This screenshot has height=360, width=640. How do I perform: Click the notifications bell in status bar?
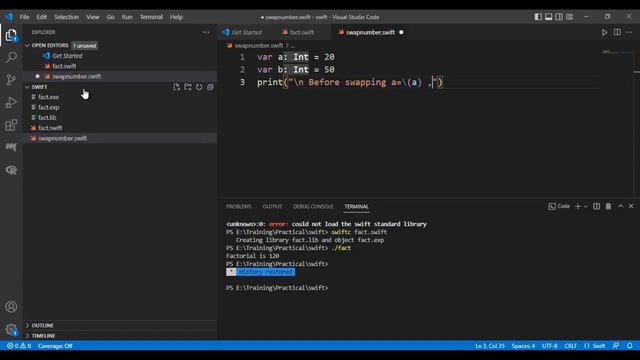tap(630, 346)
